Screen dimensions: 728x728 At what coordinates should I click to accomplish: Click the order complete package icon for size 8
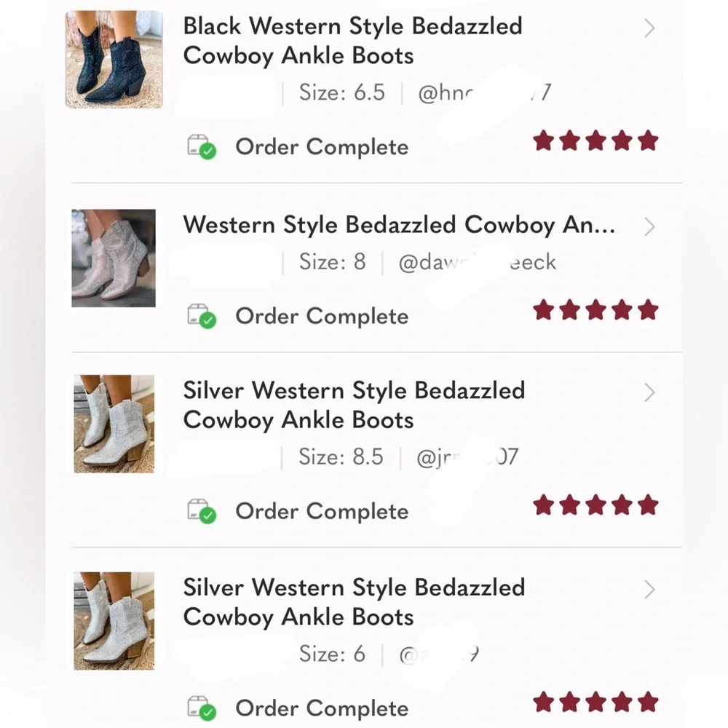[x=202, y=317]
